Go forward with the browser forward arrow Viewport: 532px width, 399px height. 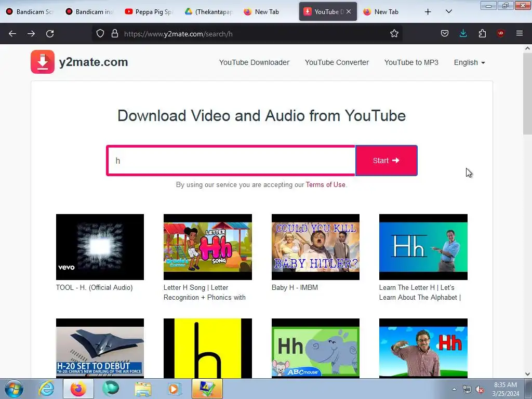tap(31, 34)
